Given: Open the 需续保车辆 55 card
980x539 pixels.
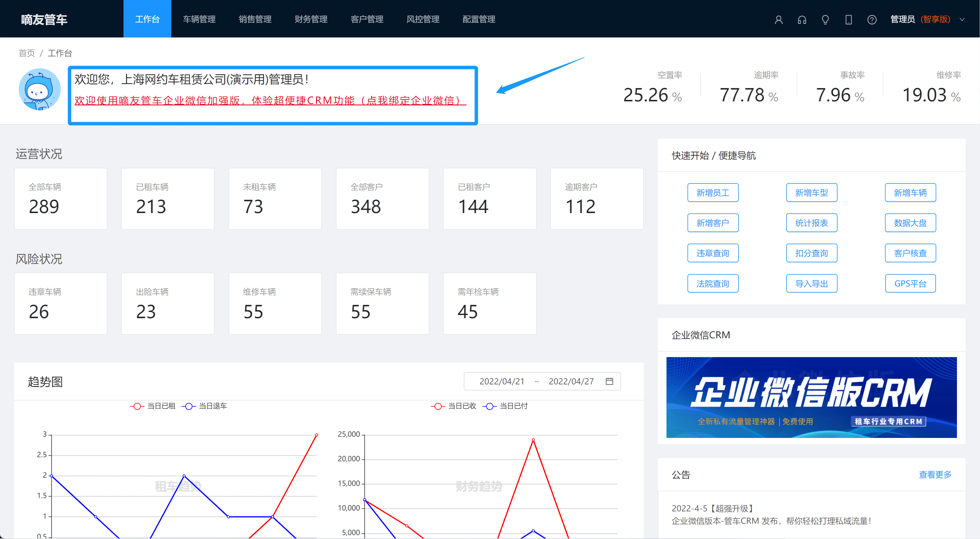Looking at the screenshot, I should click(x=382, y=303).
